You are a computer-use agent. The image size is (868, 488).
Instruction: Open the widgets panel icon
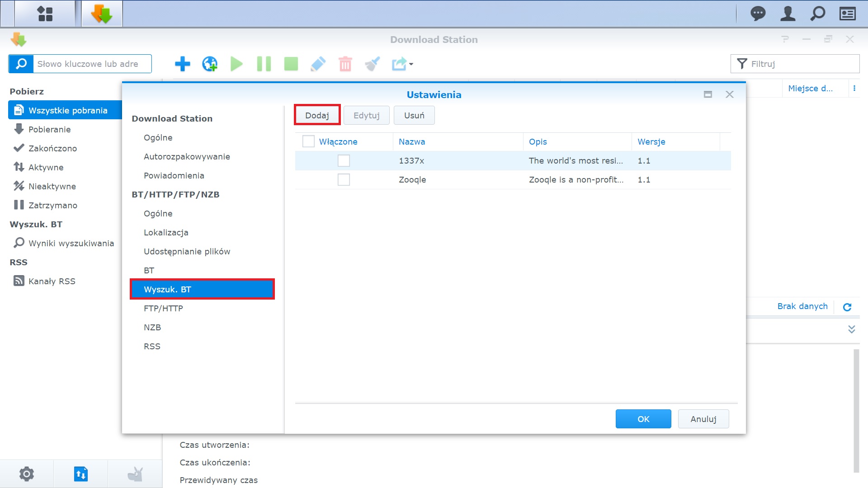[x=848, y=14]
